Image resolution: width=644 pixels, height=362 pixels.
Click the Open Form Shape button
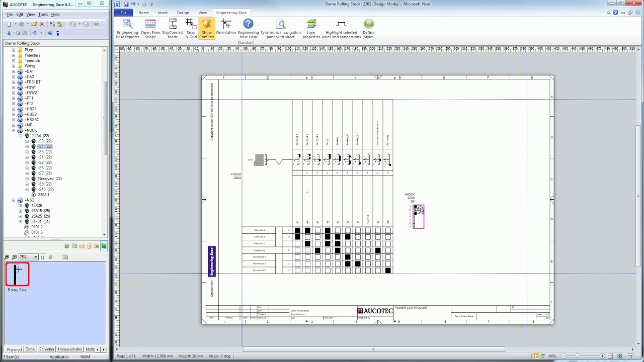click(150, 29)
